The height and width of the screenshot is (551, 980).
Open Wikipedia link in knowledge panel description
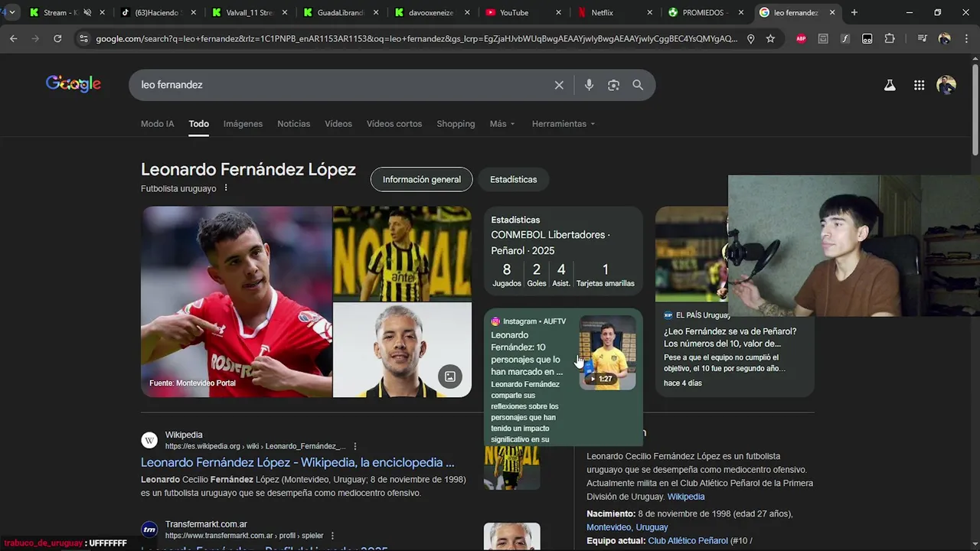tap(686, 497)
